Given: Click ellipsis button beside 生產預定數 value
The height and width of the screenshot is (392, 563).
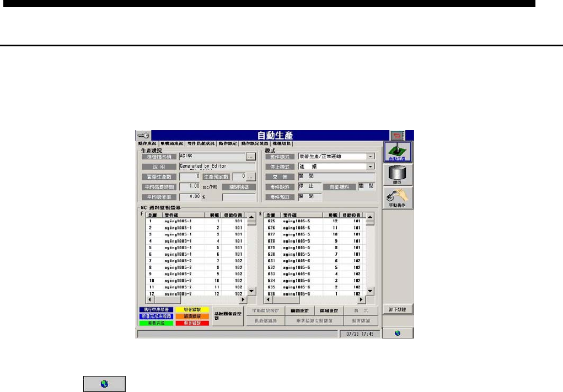Looking at the screenshot, I should [x=251, y=176].
